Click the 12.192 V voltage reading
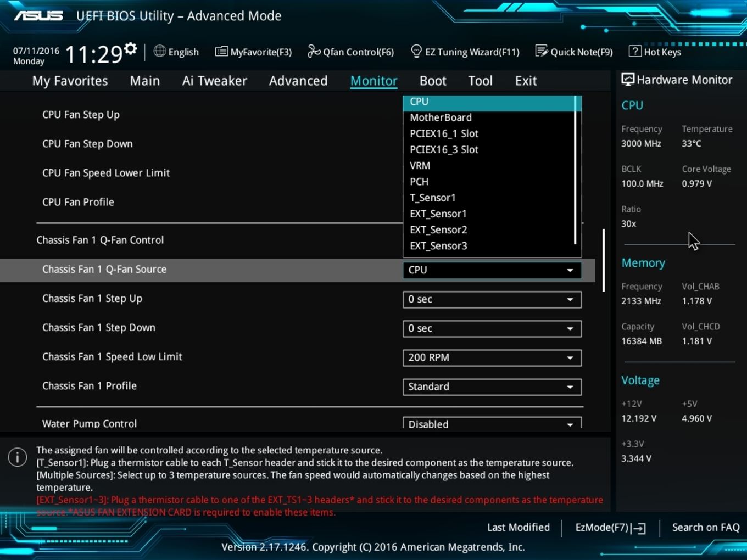The height and width of the screenshot is (560, 747). click(639, 418)
